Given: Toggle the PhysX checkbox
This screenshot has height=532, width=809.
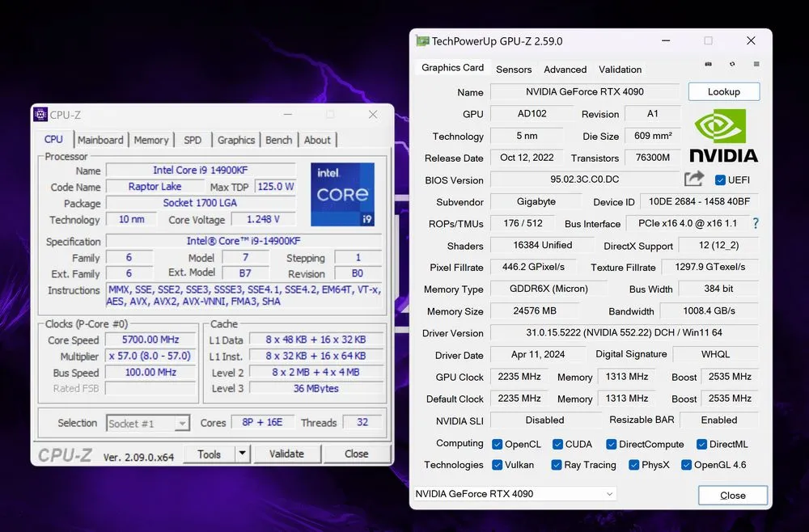Looking at the screenshot, I should click(x=634, y=465).
